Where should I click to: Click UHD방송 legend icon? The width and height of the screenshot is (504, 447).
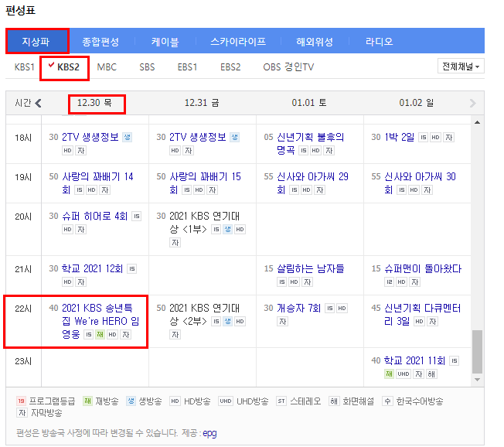click(225, 401)
